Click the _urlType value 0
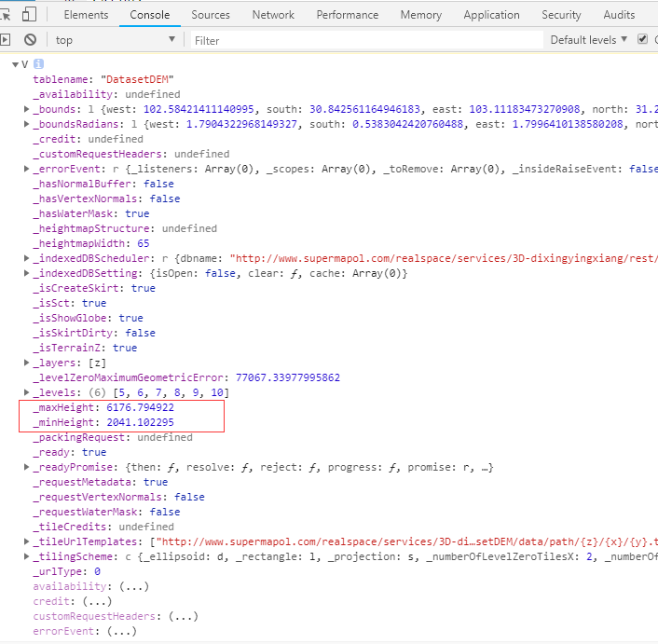Screen dimensions: 658x644 [97, 571]
